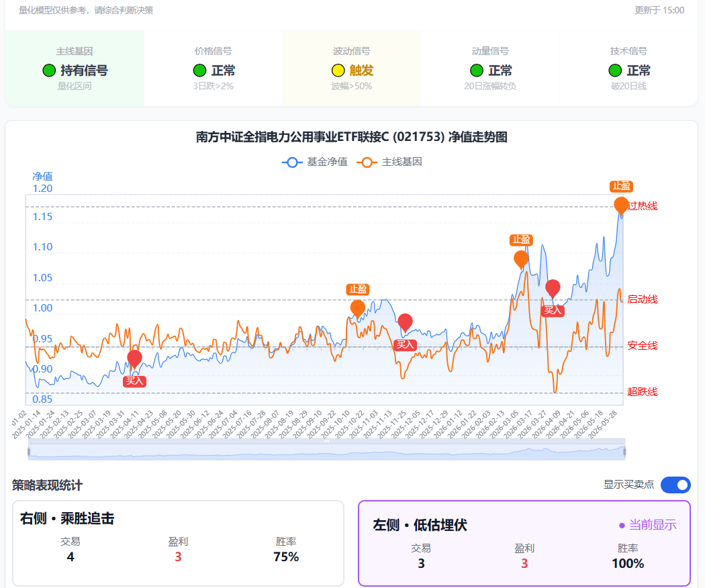Open the 价格信号 正常 card
This screenshot has height=588, width=705.
[x=213, y=68]
